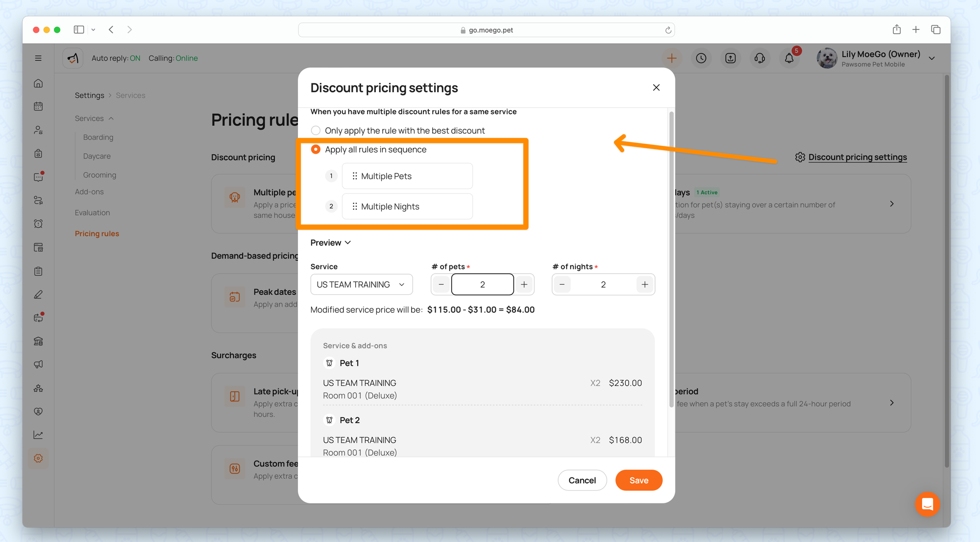Save the discount pricing settings

point(638,480)
